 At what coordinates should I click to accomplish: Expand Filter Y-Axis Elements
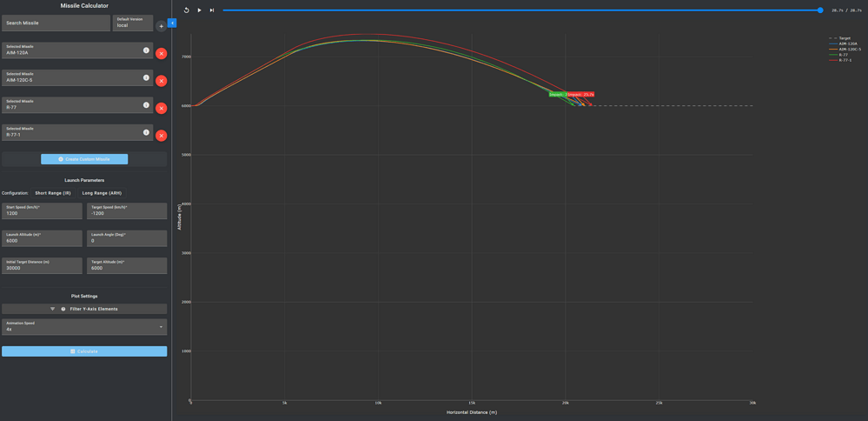pyautogui.click(x=84, y=309)
